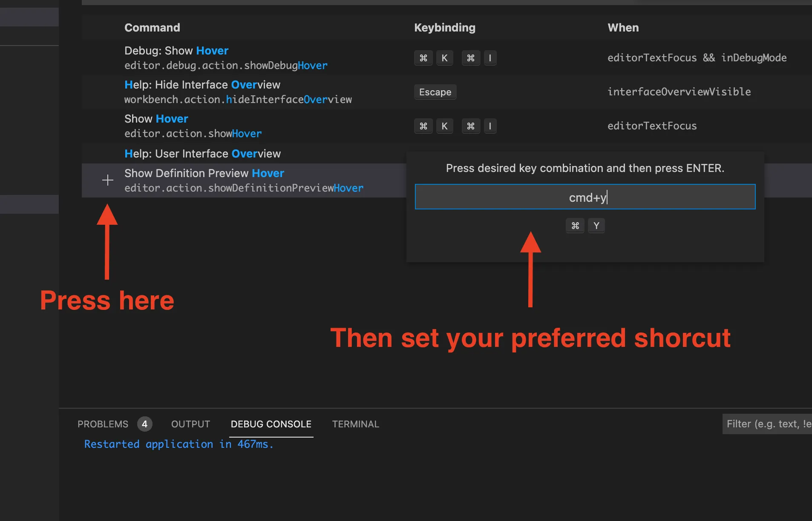
Task: Focus the key combination input showing cmd+y
Action: (585, 197)
